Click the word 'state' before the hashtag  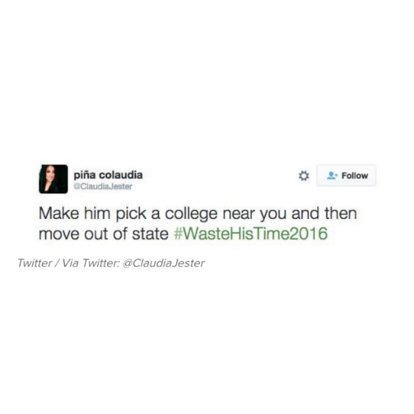[x=150, y=234]
